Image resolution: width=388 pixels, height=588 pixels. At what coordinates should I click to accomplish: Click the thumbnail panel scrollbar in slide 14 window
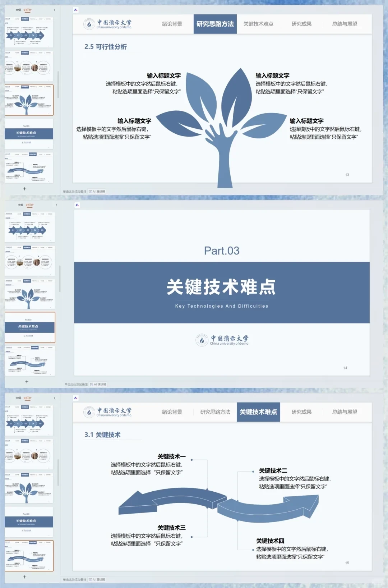60,279
